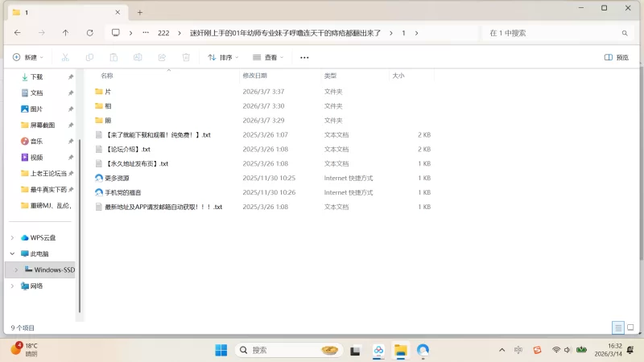Toggle the 预览 preview pane
This screenshot has width=644, height=362.
click(x=616, y=57)
